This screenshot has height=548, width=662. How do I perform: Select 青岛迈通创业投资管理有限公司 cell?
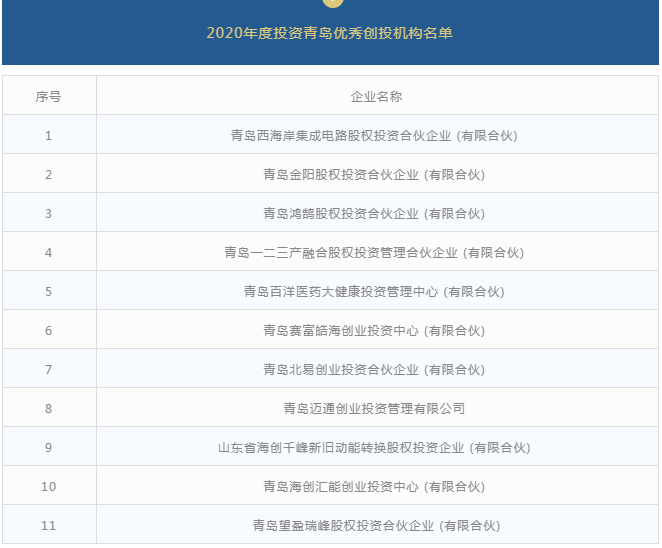[377, 407]
